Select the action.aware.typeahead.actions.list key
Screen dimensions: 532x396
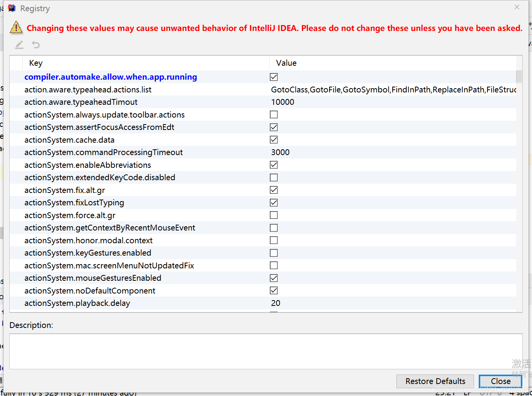88,90
